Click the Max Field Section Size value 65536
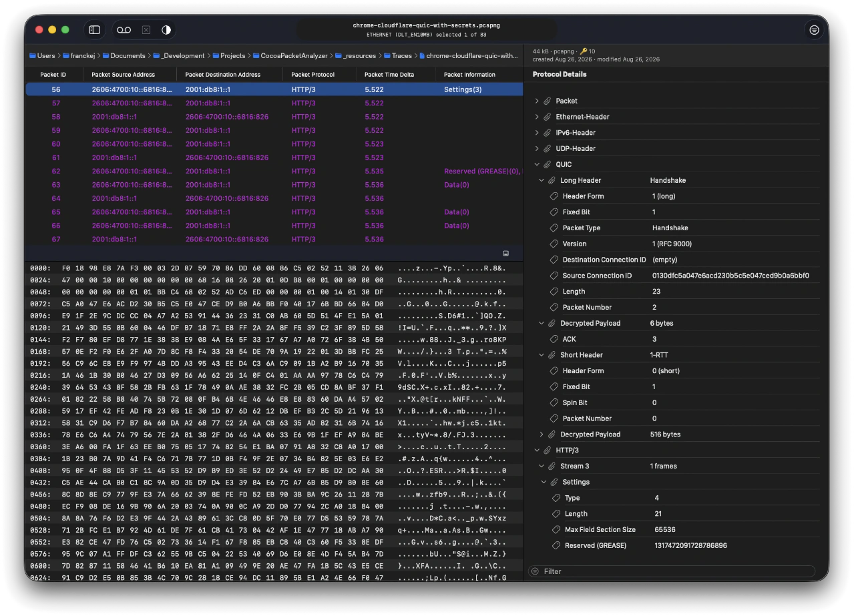854x616 pixels. [665, 530]
